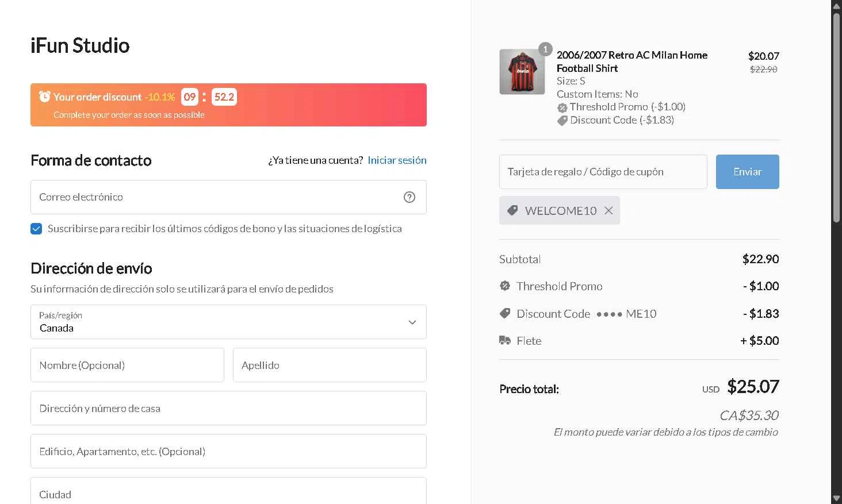Click the Forma de contacto heading
This screenshot has width=842, height=504.
91,160
